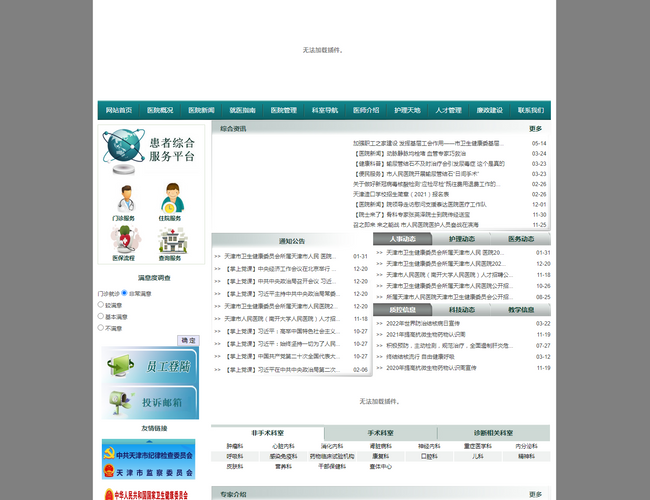Expand 专家介绍 section via 更多
This screenshot has width=650, height=500.
coord(535,494)
